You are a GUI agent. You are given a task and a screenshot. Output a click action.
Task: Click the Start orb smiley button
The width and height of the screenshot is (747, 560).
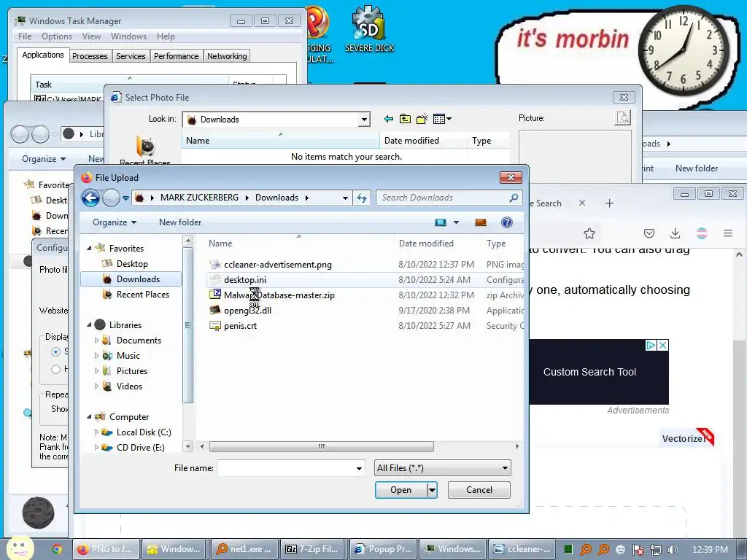(20, 548)
